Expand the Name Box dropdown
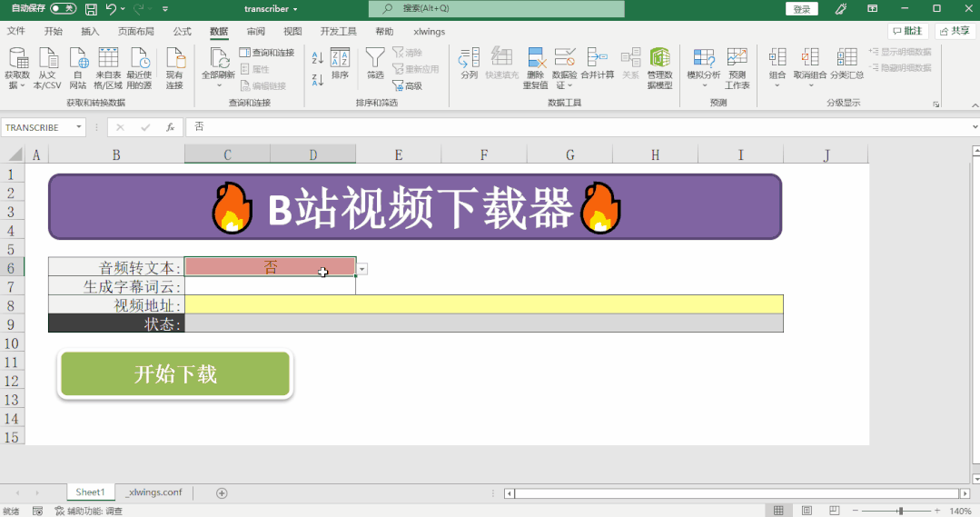The width and height of the screenshot is (980, 517). pos(79,127)
